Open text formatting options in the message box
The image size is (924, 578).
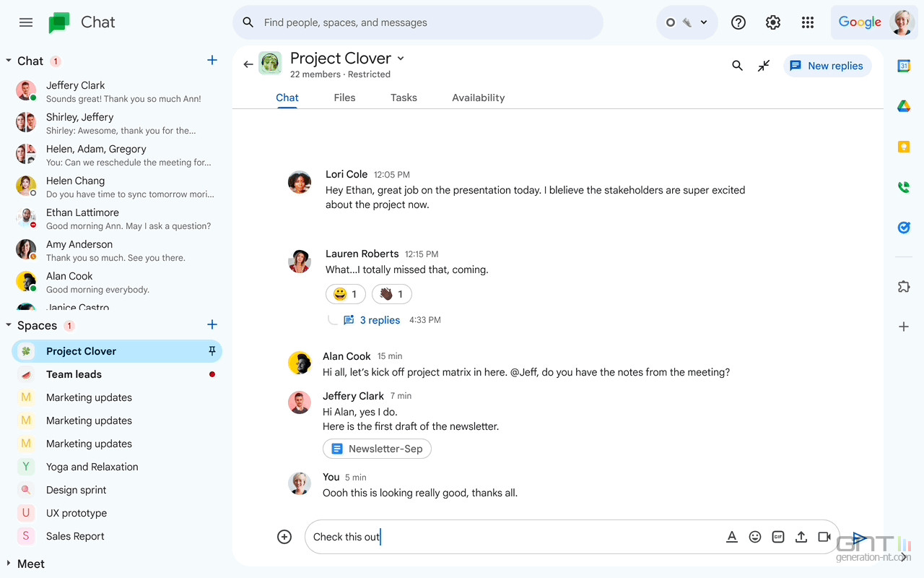click(732, 537)
